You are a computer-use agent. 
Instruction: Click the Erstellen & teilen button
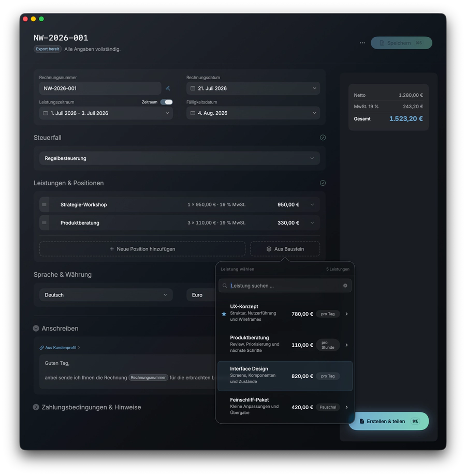coord(388,421)
